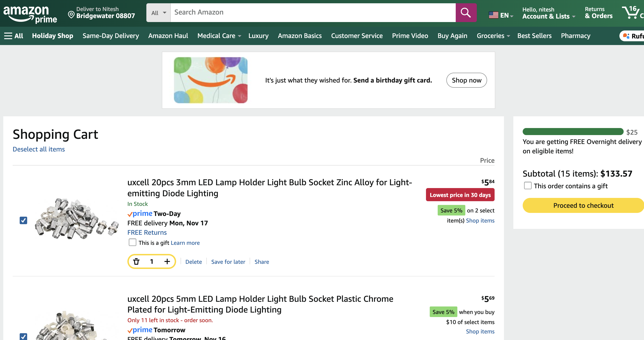Expand the Account & Lists menu
This screenshot has width=644, height=340.
[x=548, y=16]
